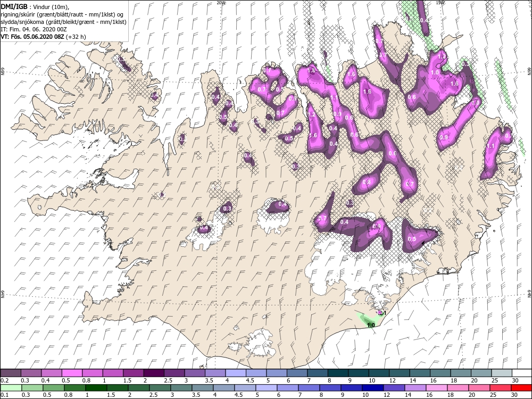Click the '0.1' tick label in rain legend
The width and height of the screenshot is (532, 399).
pyautogui.click(x=4, y=395)
